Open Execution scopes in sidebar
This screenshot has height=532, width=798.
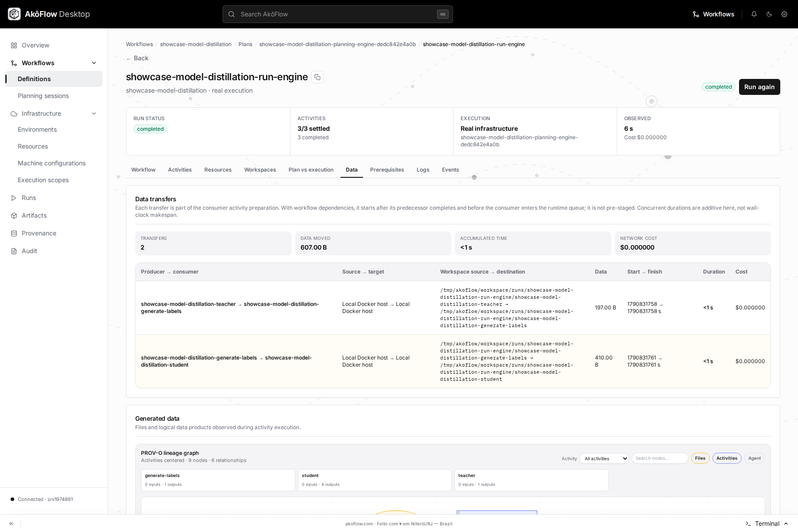(x=43, y=180)
